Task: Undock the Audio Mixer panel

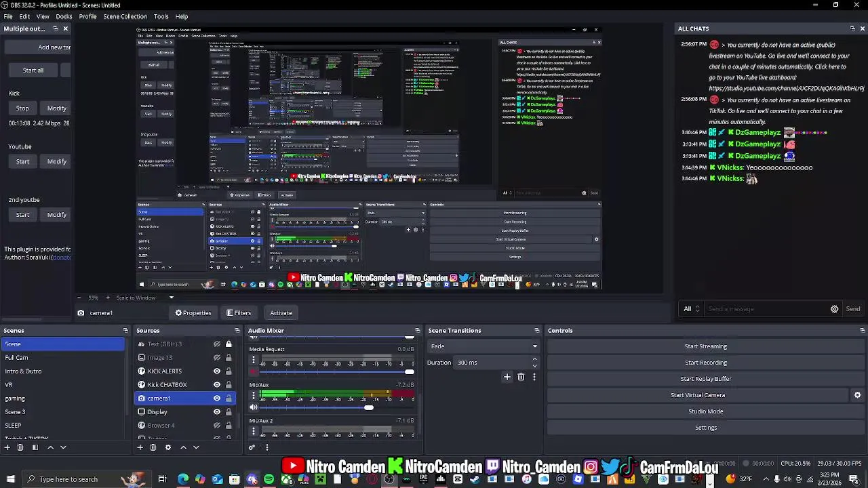Action: (417, 331)
